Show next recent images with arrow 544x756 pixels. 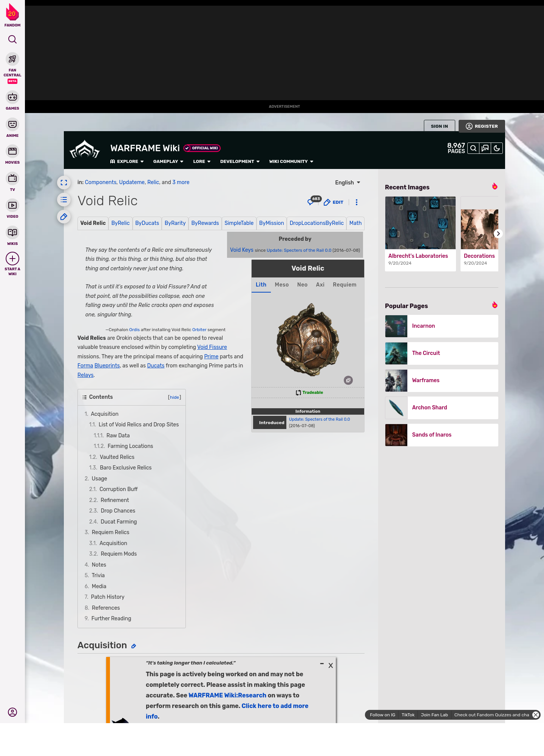pos(498,234)
